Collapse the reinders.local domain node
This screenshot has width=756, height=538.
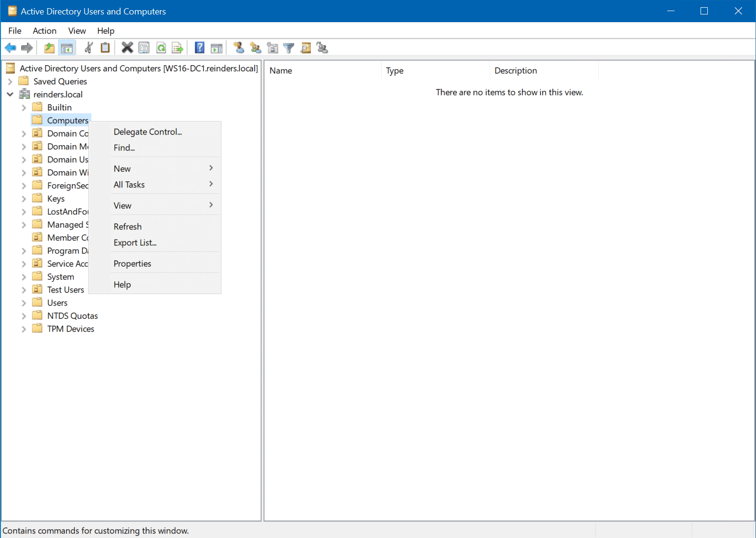tap(10, 94)
